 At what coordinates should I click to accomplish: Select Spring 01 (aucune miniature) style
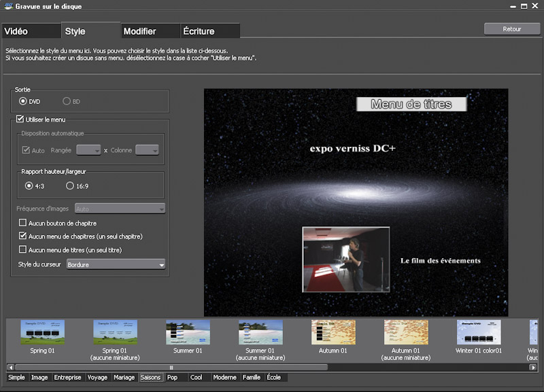115,333
